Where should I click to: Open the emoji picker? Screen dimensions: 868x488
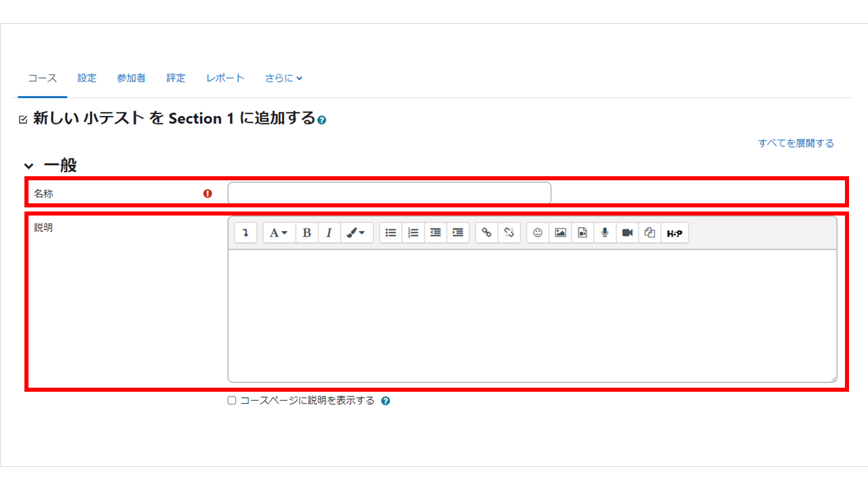coord(538,232)
